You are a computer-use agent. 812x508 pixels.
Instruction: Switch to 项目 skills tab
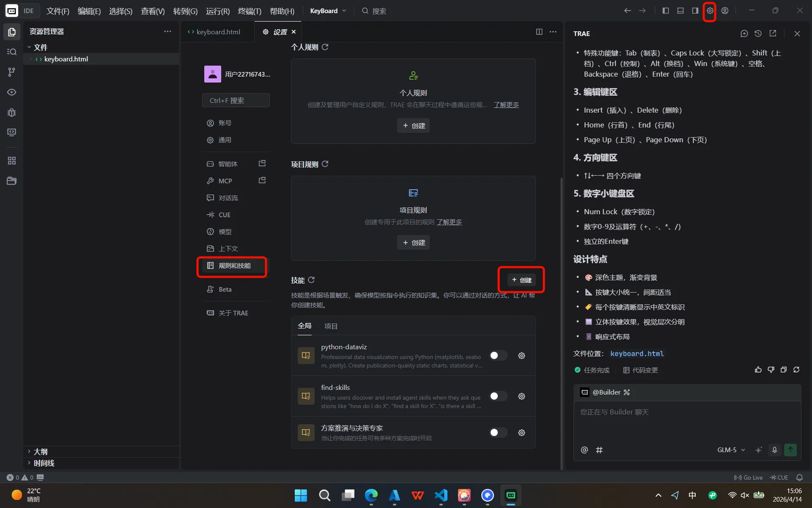pos(331,326)
